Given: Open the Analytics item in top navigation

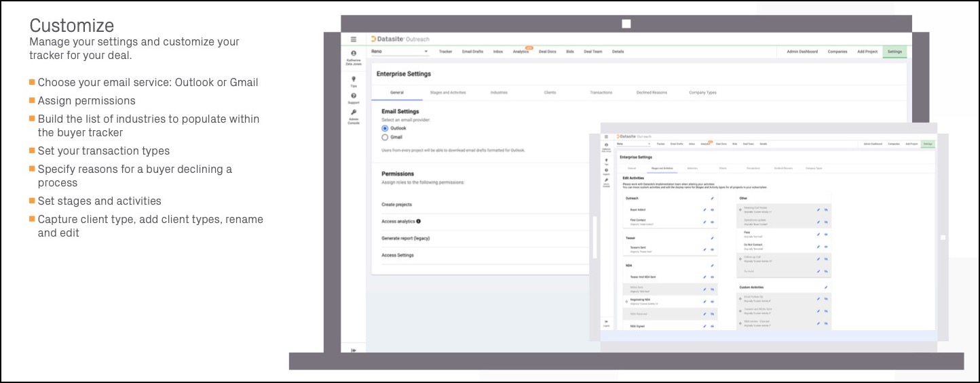Looking at the screenshot, I should click(x=521, y=52).
